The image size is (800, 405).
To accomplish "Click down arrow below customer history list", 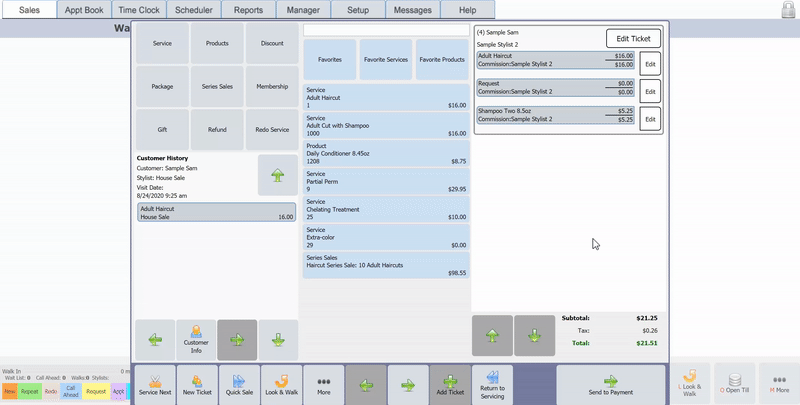I will 278,340.
